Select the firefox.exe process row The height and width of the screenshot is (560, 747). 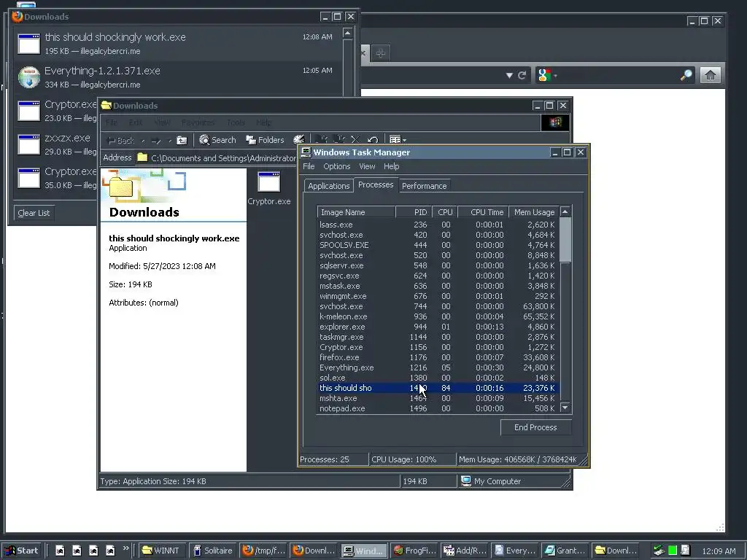(438, 357)
